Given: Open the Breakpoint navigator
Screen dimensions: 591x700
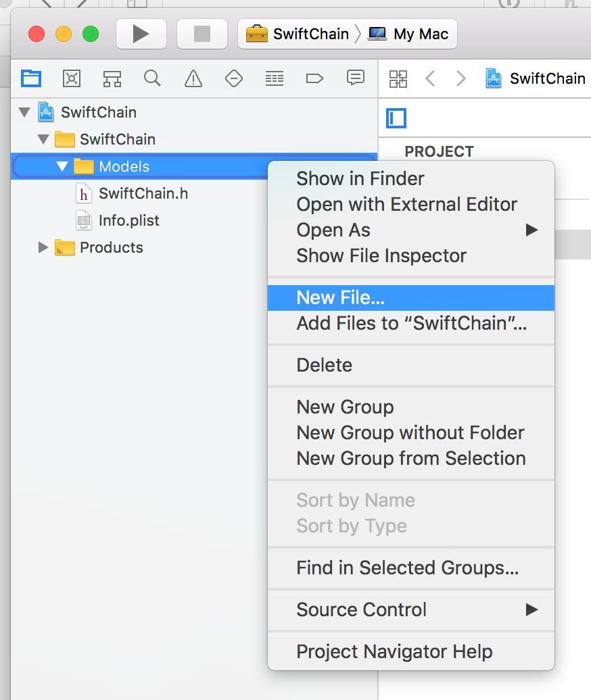Looking at the screenshot, I should [314, 79].
